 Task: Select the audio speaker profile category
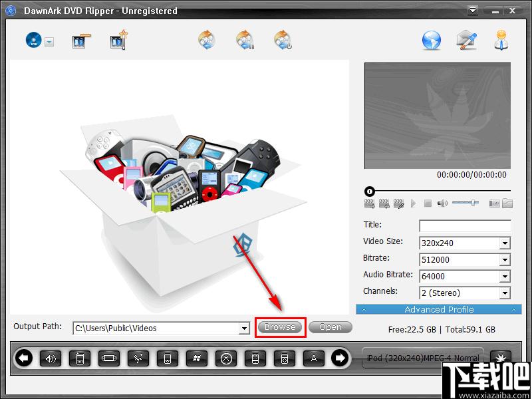pos(51,358)
